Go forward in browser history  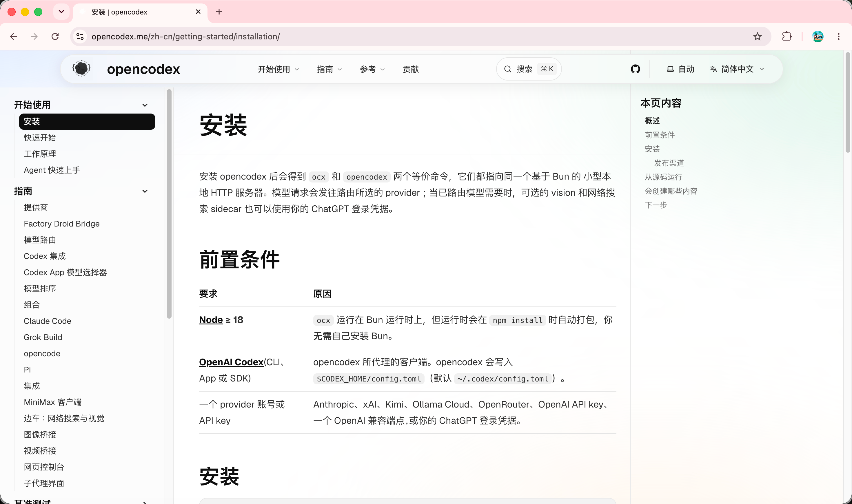[x=34, y=36]
